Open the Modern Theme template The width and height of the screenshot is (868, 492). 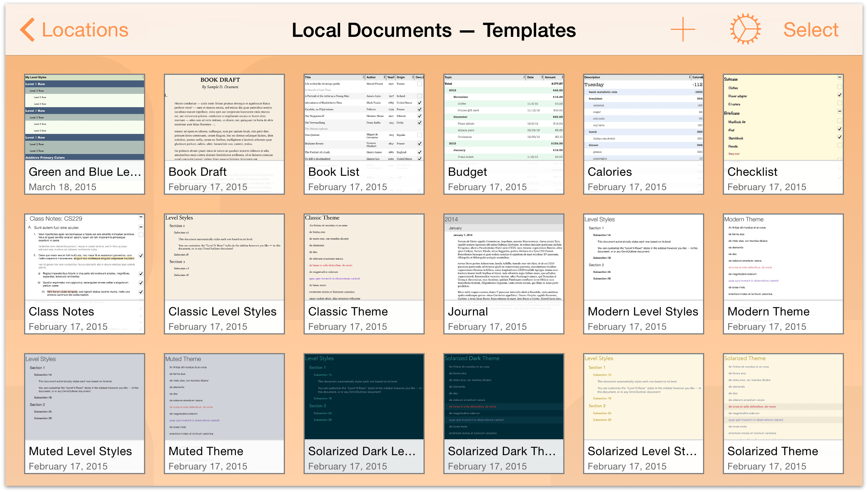tap(783, 274)
